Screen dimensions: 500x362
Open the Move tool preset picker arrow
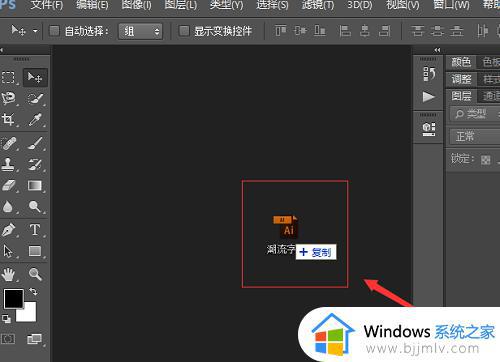click(x=35, y=31)
